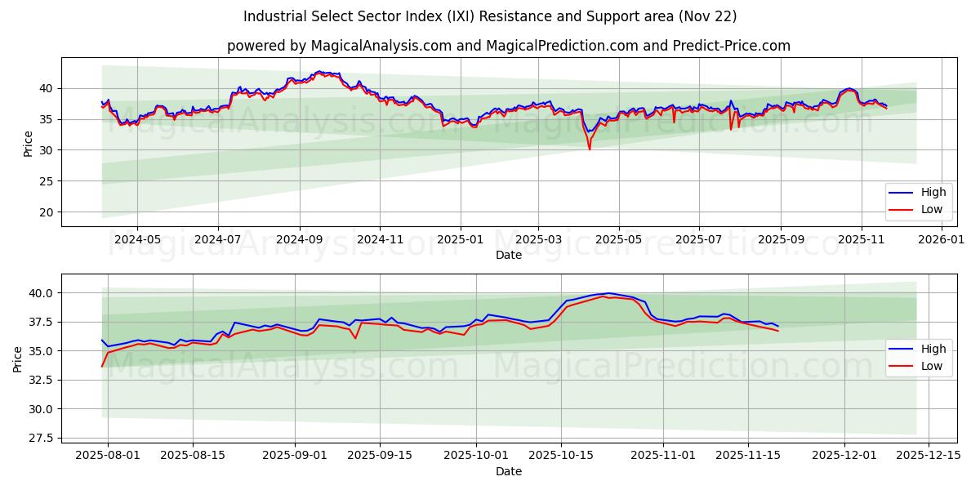The width and height of the screenshot is (980, 490).
Task: Expand the upper chart legend box
Action: pos(919,200)
